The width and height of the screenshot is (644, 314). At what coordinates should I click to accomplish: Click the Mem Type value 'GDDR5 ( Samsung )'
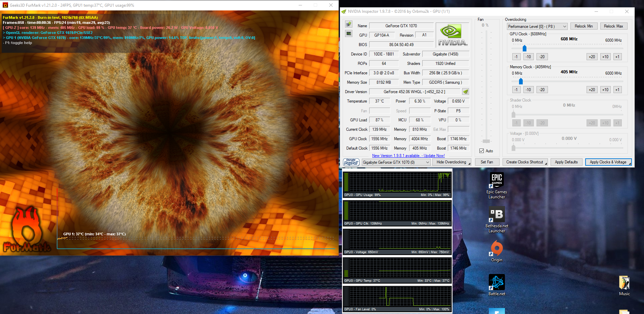(445, 82)
